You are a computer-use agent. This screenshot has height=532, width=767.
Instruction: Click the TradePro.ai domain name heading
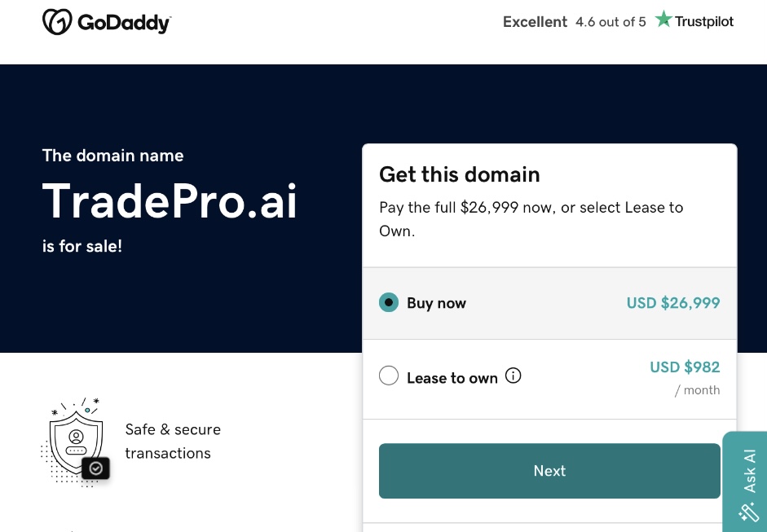coord(170,201)
